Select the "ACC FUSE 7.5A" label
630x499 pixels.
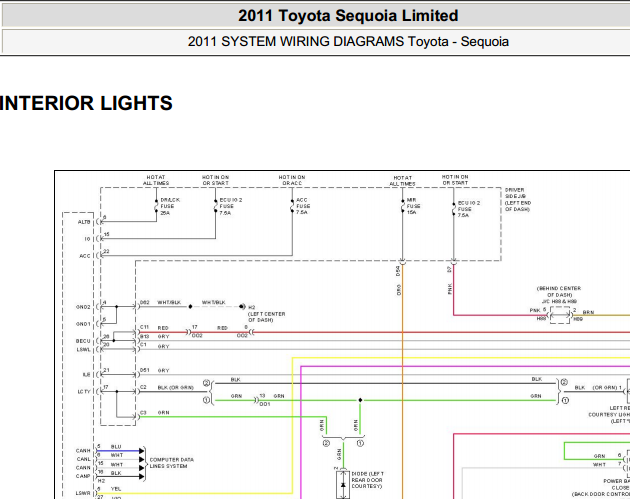(303, 206)
